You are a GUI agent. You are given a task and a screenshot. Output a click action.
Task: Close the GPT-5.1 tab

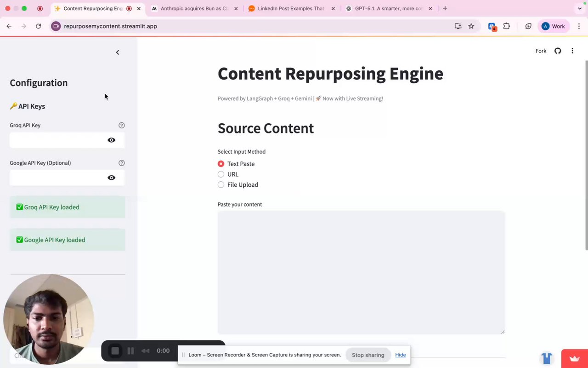point(431,8)
